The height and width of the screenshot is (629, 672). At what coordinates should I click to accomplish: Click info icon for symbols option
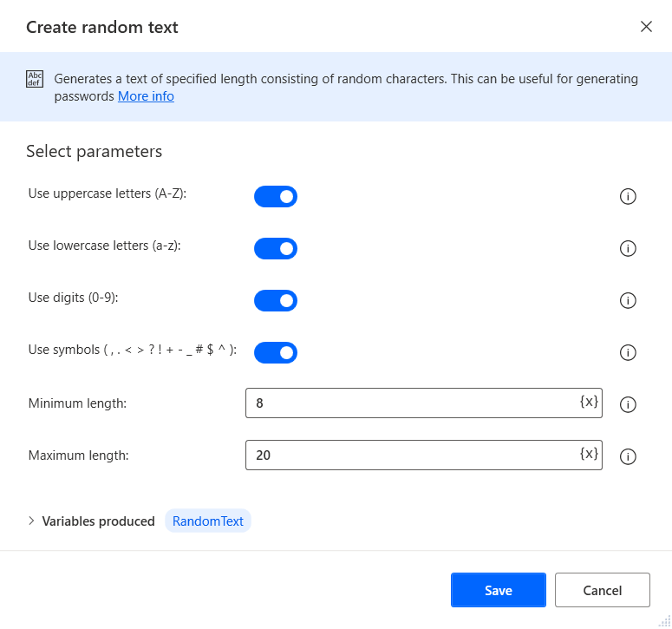pyautogui.click(x=628, y=352)
